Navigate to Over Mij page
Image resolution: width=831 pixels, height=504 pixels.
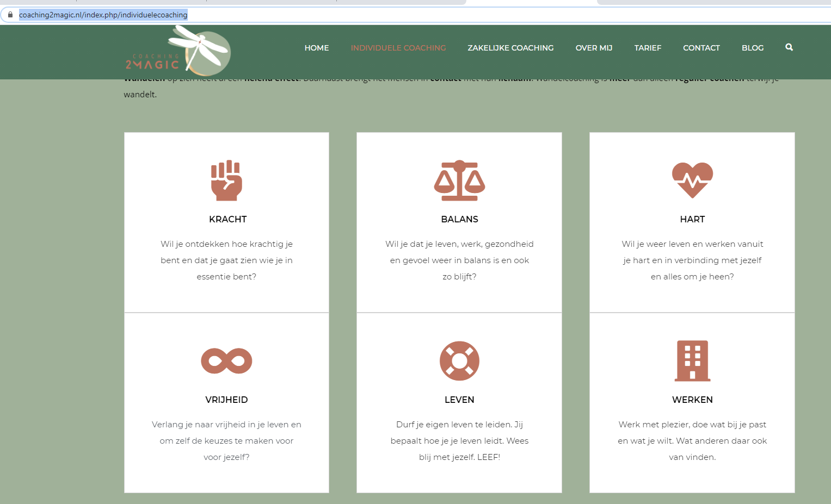click(x=594, y=48)
